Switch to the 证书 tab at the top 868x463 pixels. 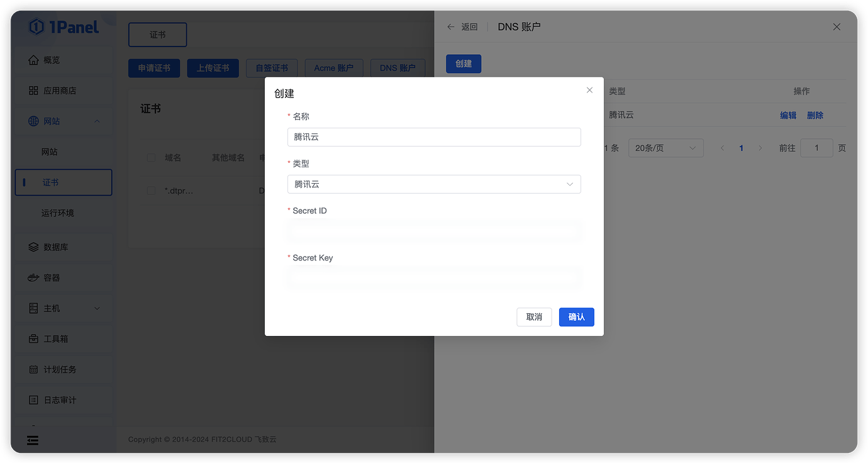click(157, 35)
